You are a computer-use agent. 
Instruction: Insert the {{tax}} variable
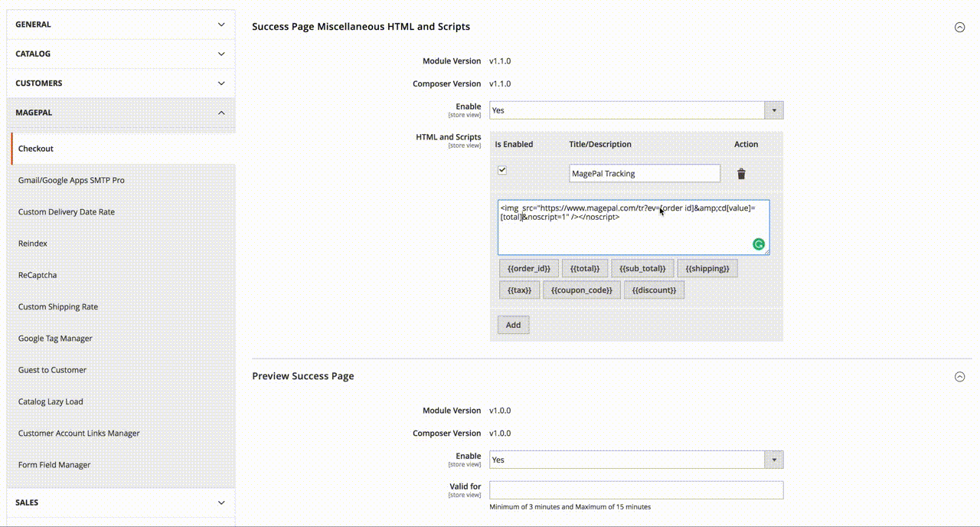(520, 290)
